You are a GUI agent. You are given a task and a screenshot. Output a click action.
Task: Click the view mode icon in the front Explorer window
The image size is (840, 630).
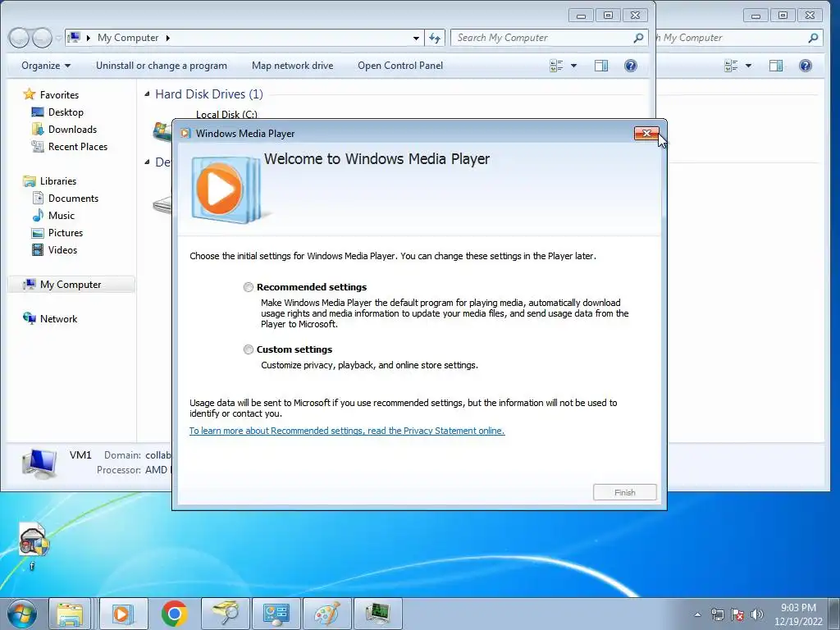[x=557, y=66]
